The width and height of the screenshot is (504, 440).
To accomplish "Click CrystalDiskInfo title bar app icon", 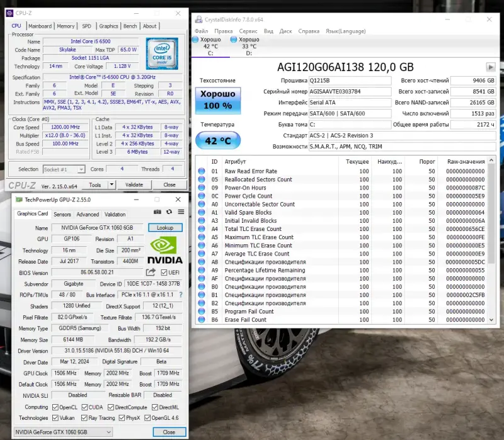I will coord(198,20).
